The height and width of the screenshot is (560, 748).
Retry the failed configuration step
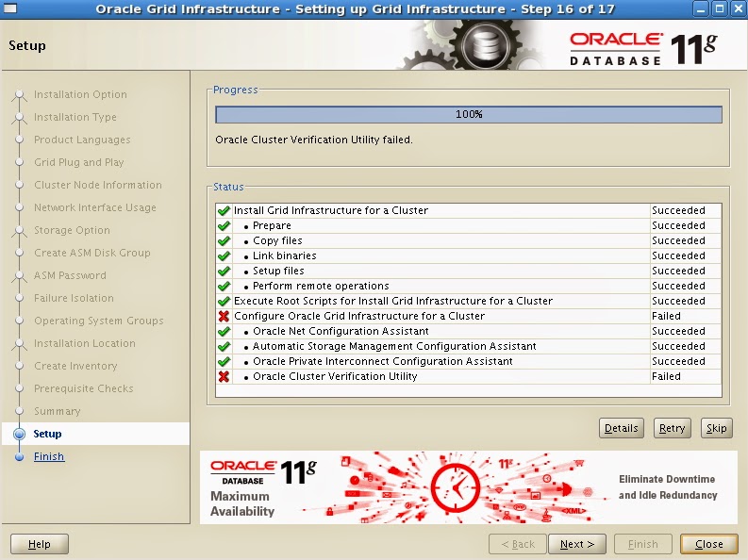673,428
